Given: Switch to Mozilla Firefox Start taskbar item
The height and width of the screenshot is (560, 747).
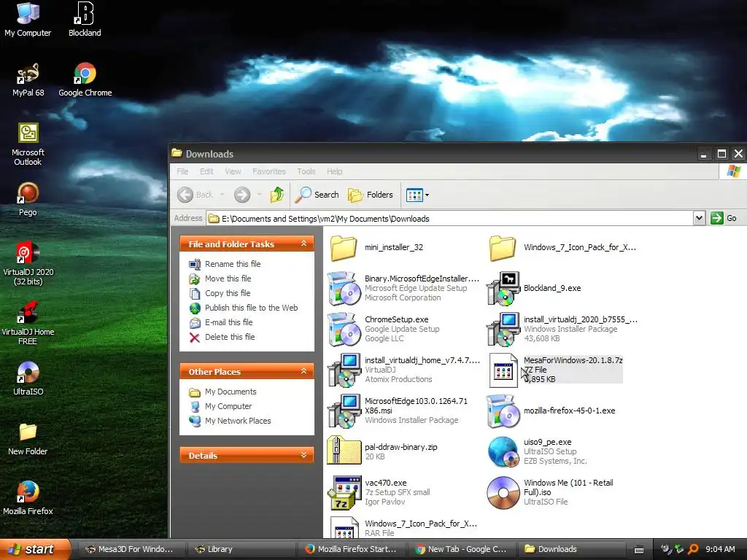Looking at the screenshot, I should [x=351, y=550].
